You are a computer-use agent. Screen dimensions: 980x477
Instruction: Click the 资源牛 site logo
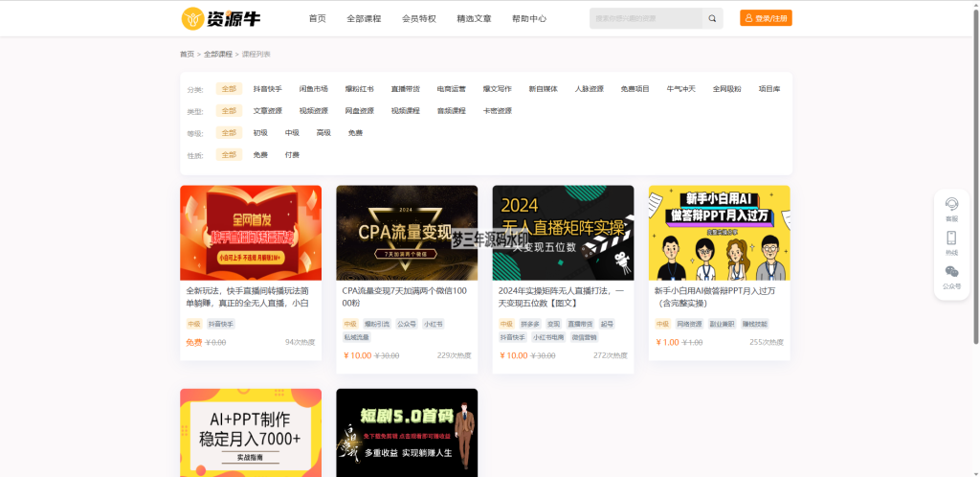[x=220, y=18]
